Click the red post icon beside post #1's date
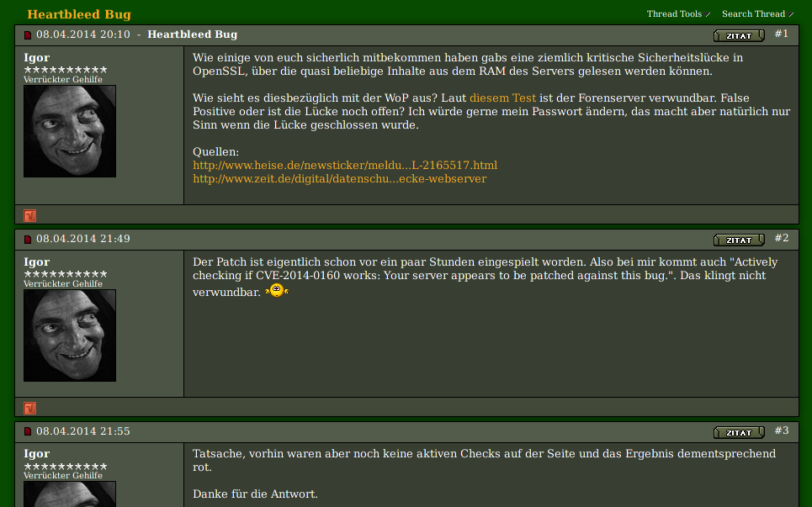Image resolution: width=812 pixels, height=507 pixels. point(28,35)
